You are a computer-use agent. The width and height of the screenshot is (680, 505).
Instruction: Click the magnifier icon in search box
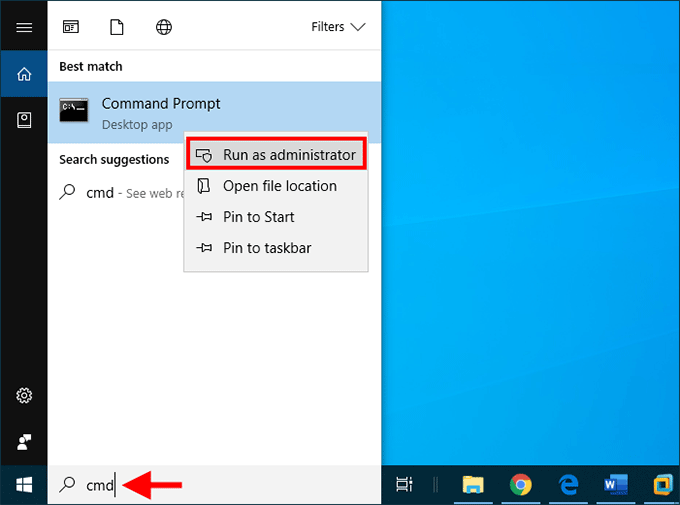coord(67,485)
